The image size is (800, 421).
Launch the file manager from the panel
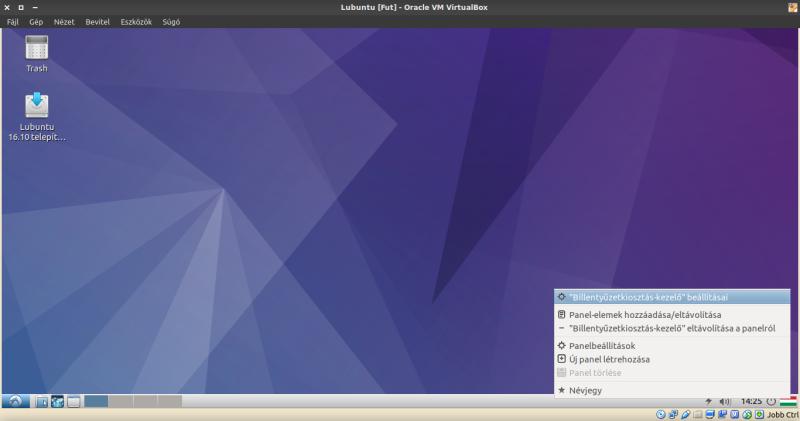[42, 402]
